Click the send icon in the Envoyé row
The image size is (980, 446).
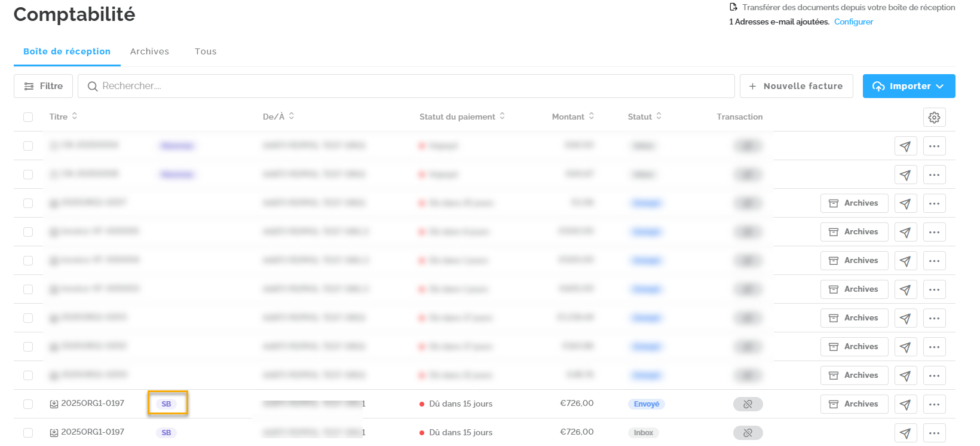click(x=905, y=404)
